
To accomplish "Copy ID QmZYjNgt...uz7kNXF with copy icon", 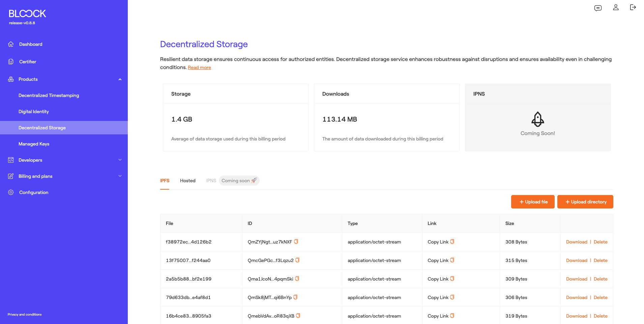I will 296,241.
